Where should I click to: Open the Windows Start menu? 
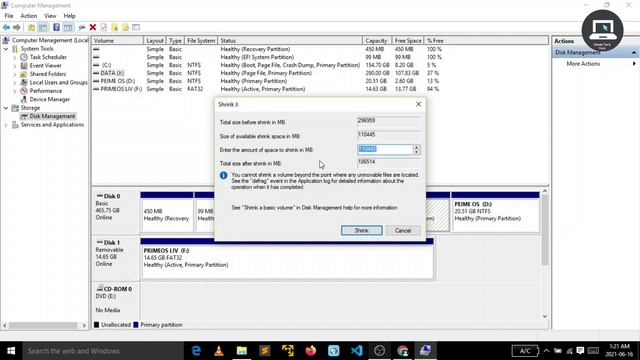[11, 351]
